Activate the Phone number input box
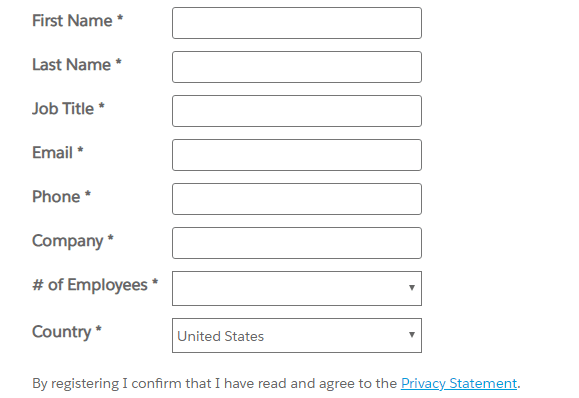579x398 pixels. pyautogui.click(x=297, y=199)
